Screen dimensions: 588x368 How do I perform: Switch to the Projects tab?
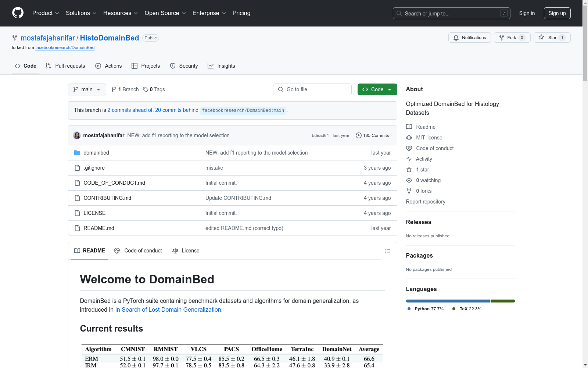pyautogui.click(x=146, y=66)
